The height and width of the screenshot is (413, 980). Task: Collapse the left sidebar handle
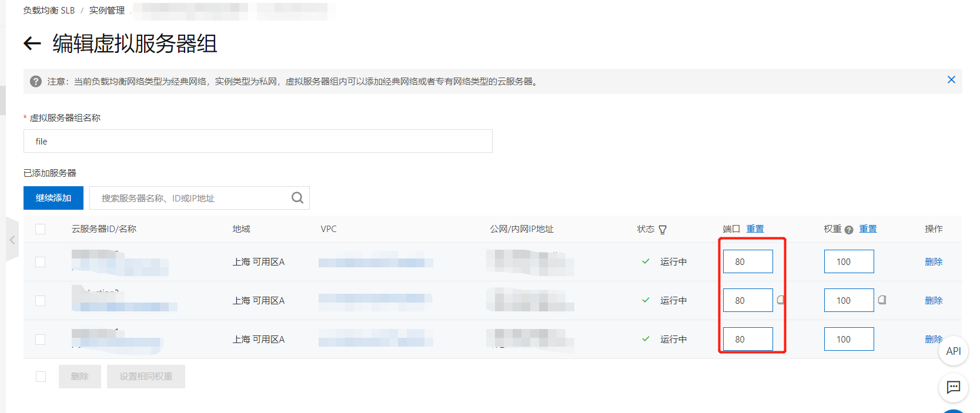(x=12, y=240)
